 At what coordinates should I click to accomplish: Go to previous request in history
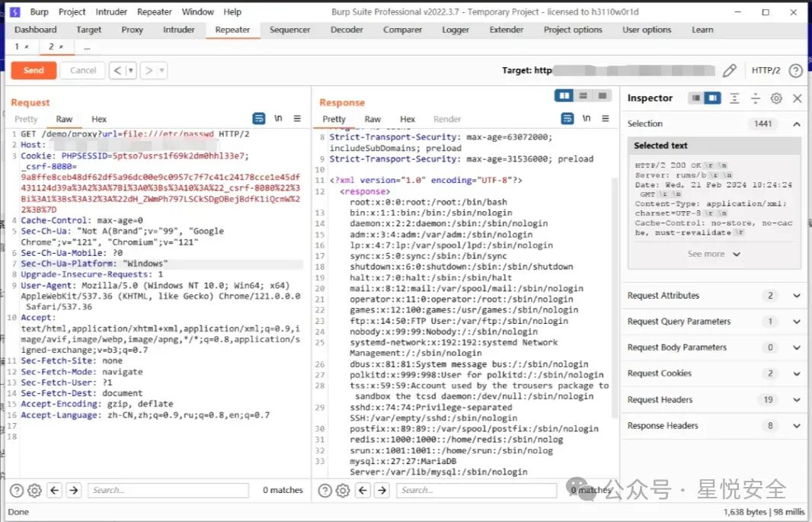pyautogui.click(x=117, y=70)
